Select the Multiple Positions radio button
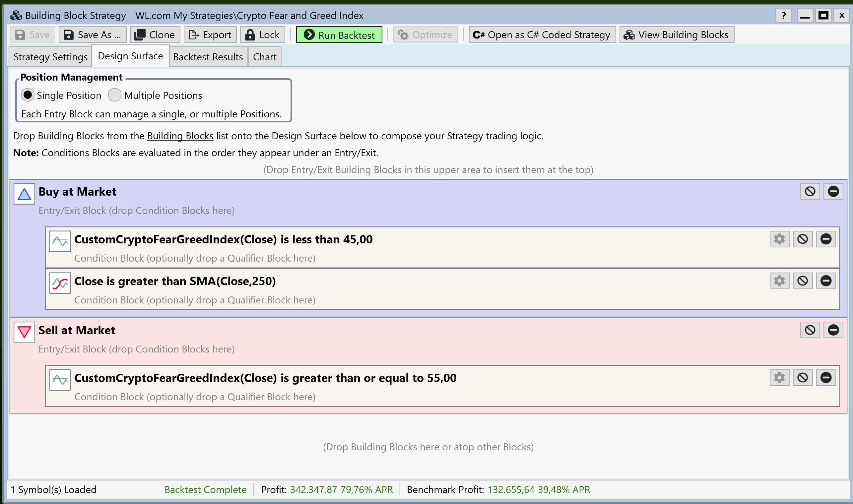The height and width of the screenshot is (504, 853). point(114,95)
